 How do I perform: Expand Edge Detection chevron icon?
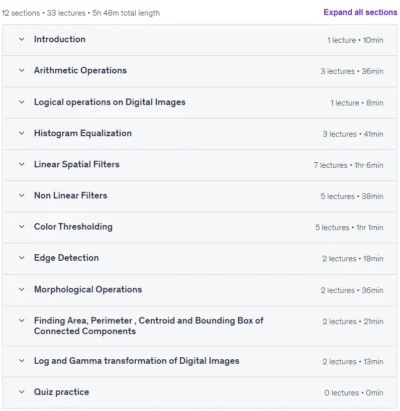tap(22, 258)
